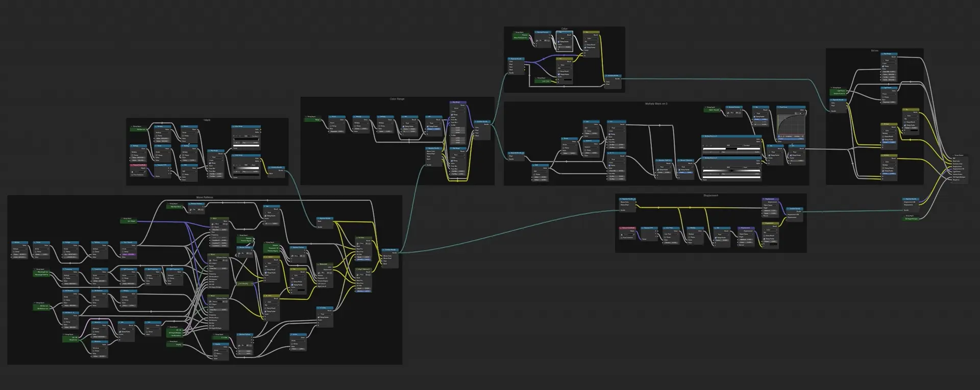Open the tools chevron icon on upper color ramp
The height and width of the screenshot is (390, 980).
click(712, 145)
